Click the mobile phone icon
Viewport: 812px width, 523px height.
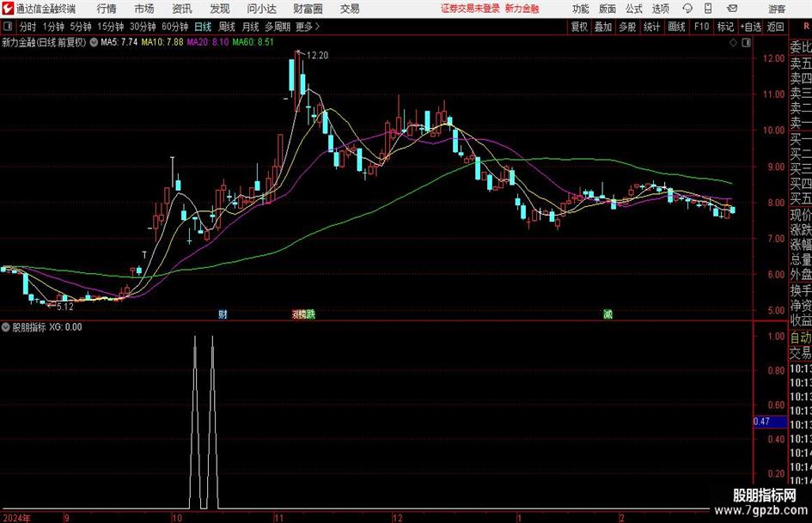click(x=708, y=9)
